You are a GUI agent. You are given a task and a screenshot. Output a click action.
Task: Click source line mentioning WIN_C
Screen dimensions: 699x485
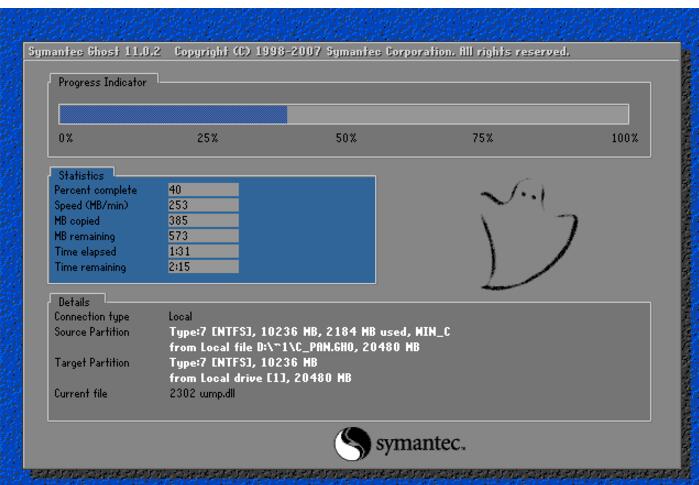pos(310,332)
